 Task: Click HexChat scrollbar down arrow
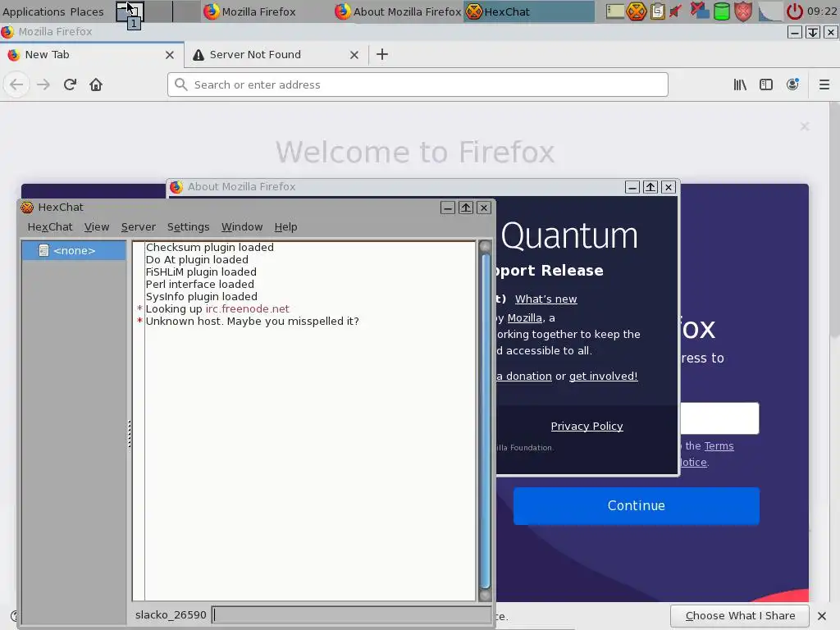(x=486, y=596)
